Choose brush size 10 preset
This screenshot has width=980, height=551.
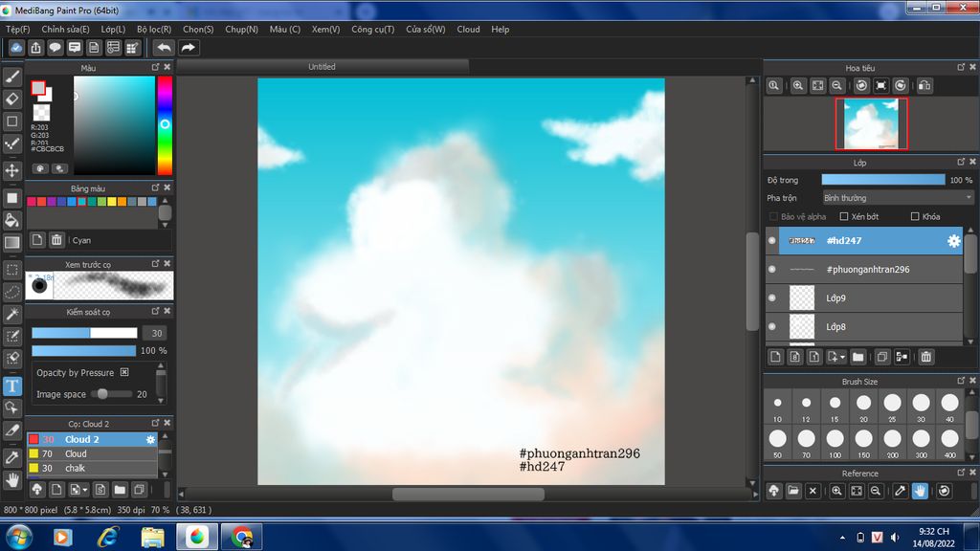point(777,408)
